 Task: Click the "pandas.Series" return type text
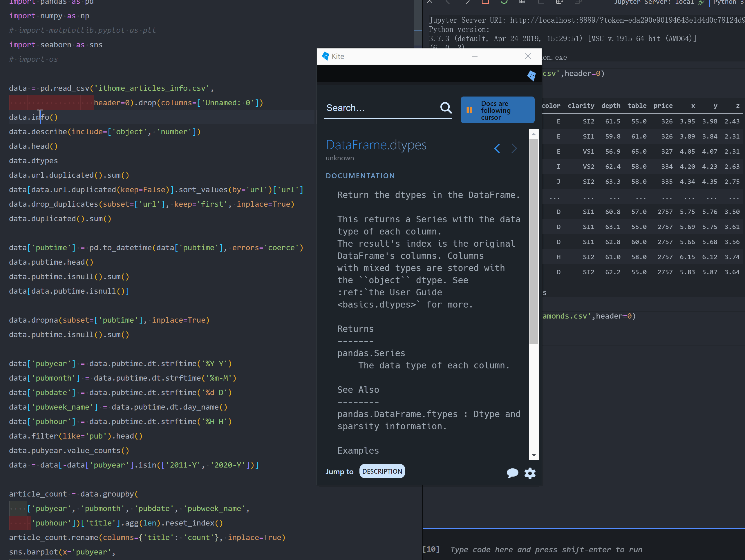click(x=371, y=353)
